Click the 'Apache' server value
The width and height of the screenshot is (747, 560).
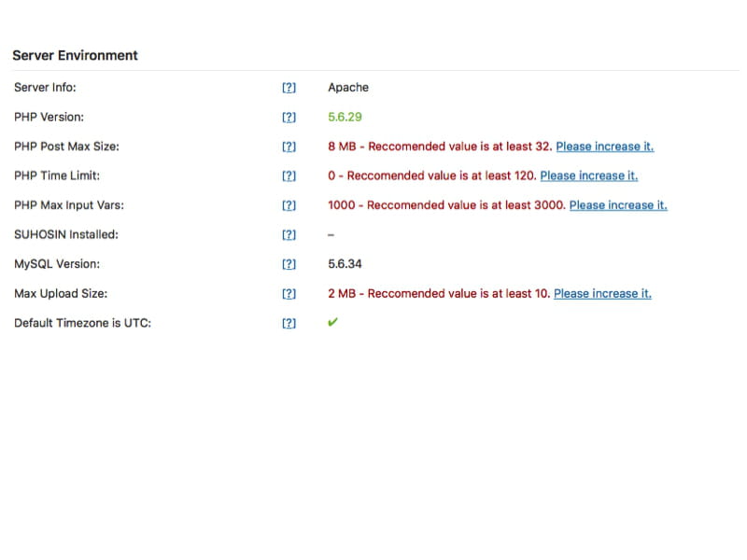[x=348, y=88]
